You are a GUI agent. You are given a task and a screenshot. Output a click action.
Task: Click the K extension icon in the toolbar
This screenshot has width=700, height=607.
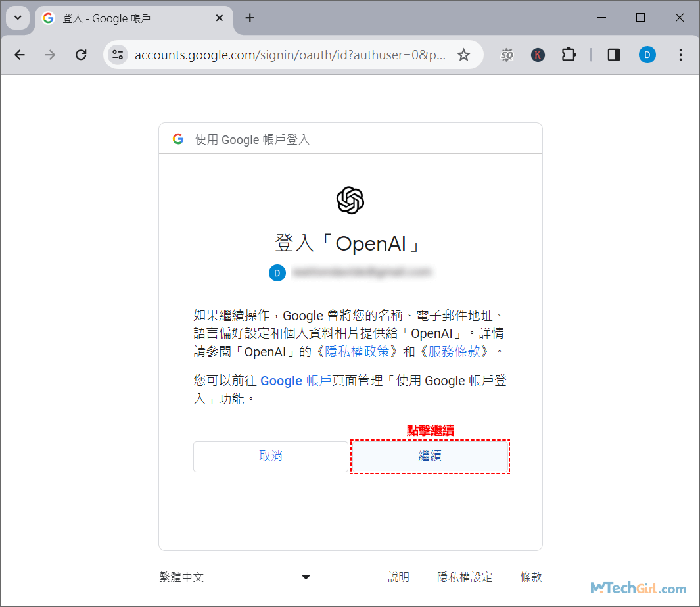coord(538,55)
